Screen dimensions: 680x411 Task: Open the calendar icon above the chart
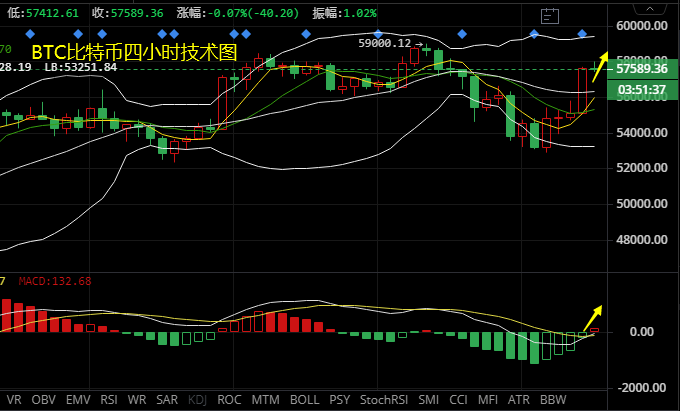point(550,16)
